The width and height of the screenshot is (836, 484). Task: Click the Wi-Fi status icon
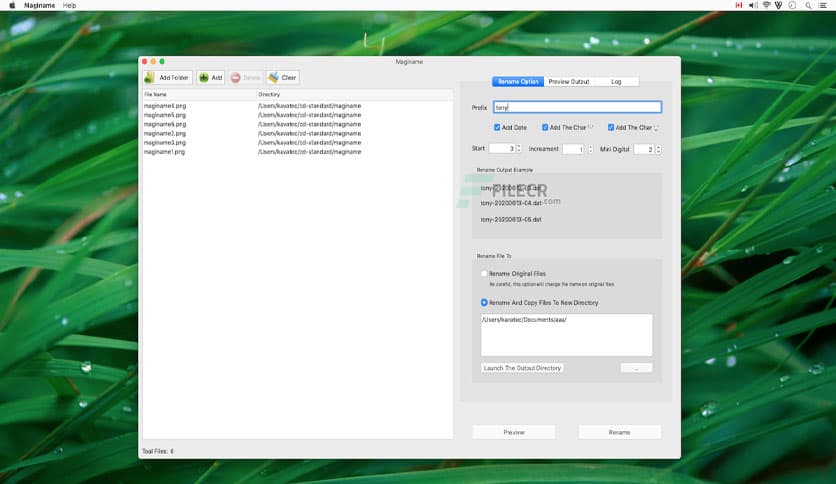click(766, 5)
